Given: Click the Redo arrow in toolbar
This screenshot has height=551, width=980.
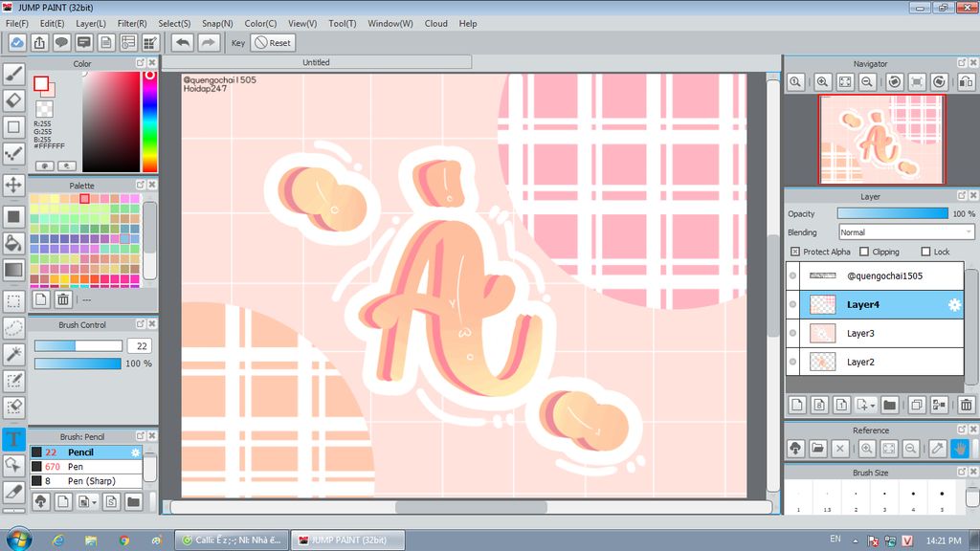Looking at the screenshot, I should pyautogui.click(x=208, y=42).
